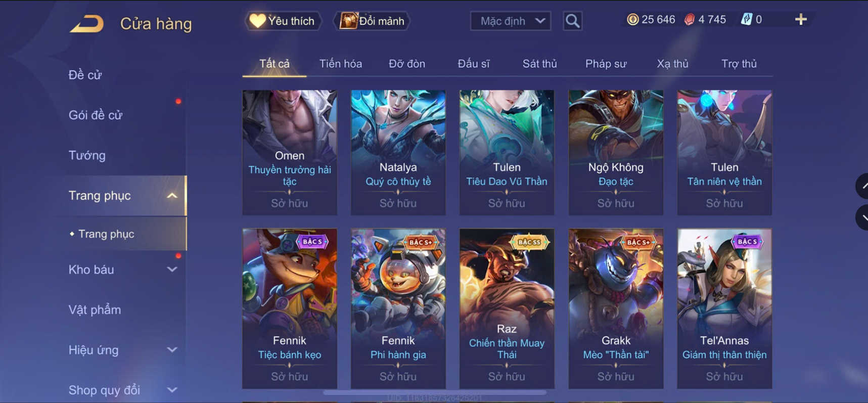Expand the Hiệu ứng sidebar section

point(172,350)
